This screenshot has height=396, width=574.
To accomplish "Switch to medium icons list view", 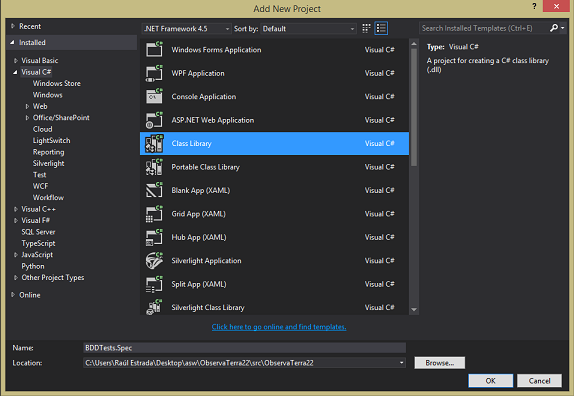I will [x=381, y=29].
